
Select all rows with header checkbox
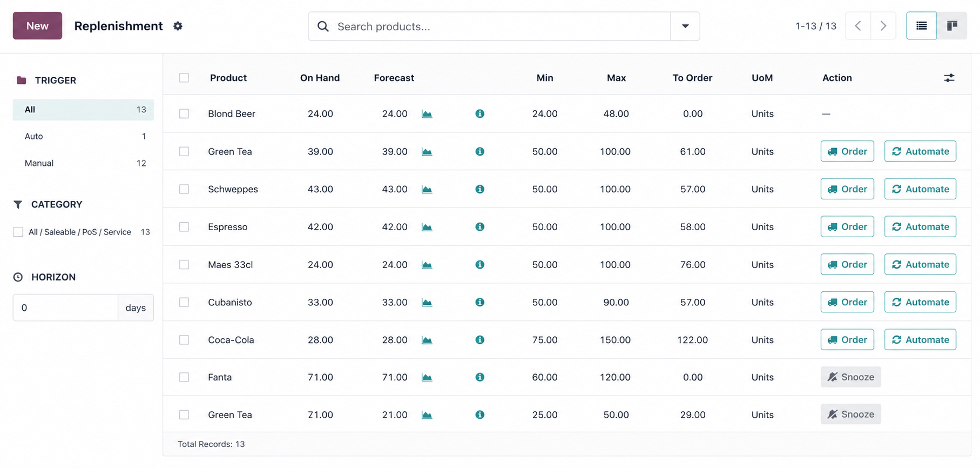pos(184,78)
